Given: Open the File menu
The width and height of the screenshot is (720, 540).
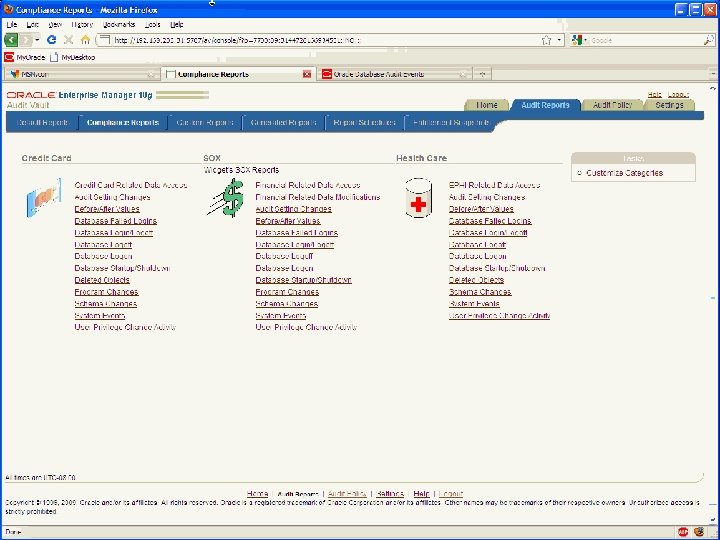Looking at the screenshot, I should [x=11, y=24].
